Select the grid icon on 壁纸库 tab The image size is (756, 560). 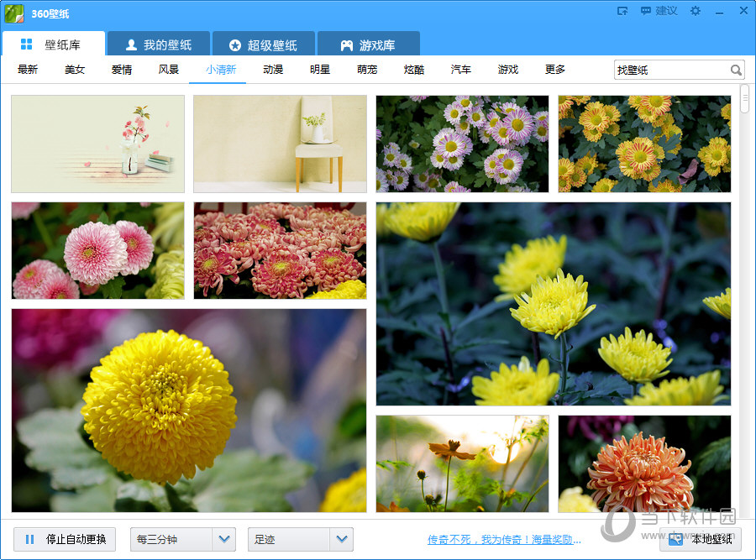point(26,43)
